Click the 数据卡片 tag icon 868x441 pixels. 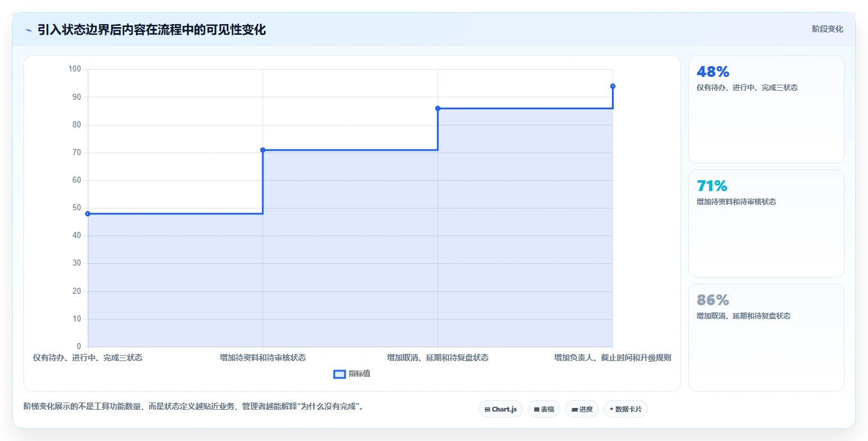pyautogui.click(x=611, y=409)
